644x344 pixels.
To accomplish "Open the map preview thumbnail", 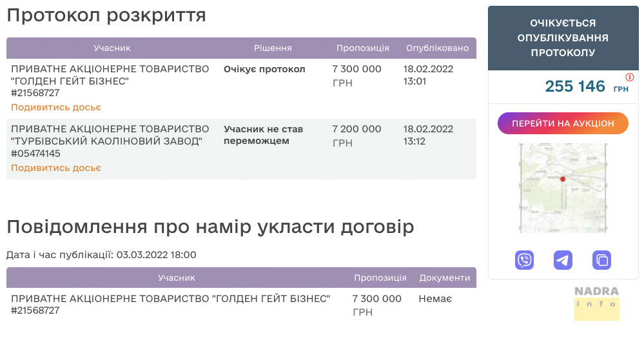I will 563,188.
